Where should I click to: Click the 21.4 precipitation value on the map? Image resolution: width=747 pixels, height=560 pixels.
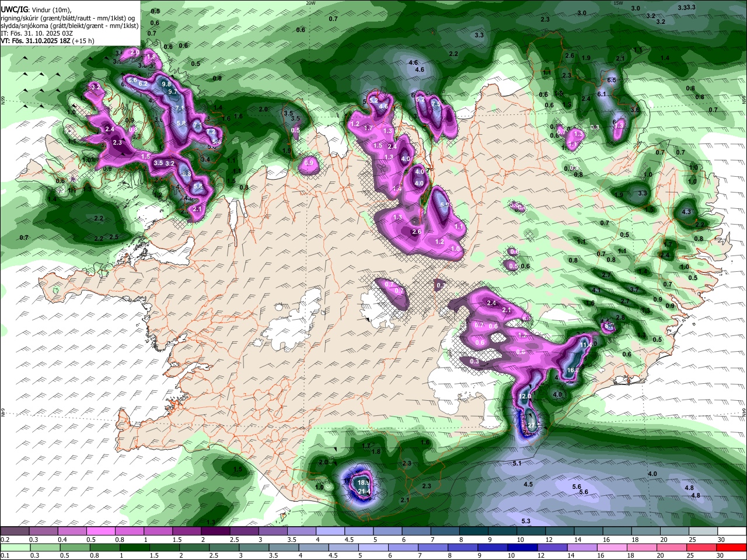364,492
